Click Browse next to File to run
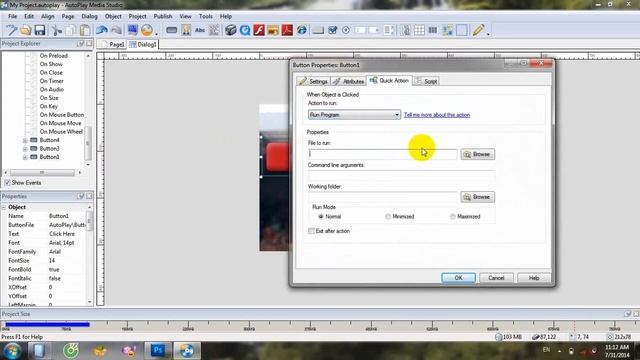 tap(478, 154)
